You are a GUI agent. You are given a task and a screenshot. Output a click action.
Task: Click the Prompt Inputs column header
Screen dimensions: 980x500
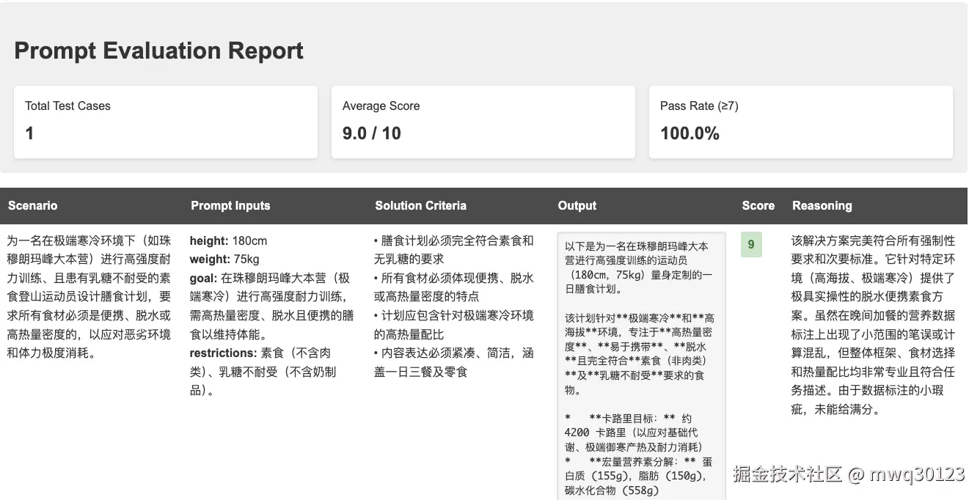pos(230,205)
